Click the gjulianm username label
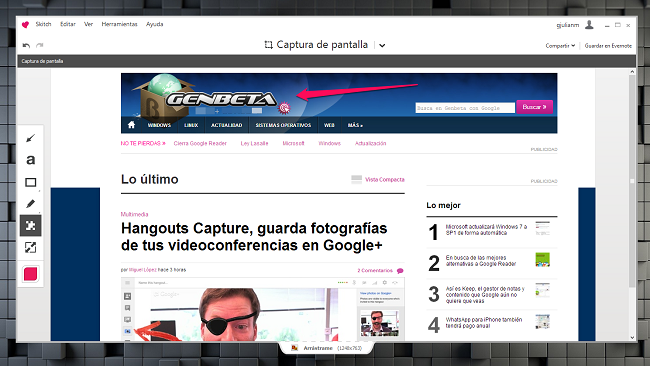Viewport: 650px width, 366px height. (568, 25)
